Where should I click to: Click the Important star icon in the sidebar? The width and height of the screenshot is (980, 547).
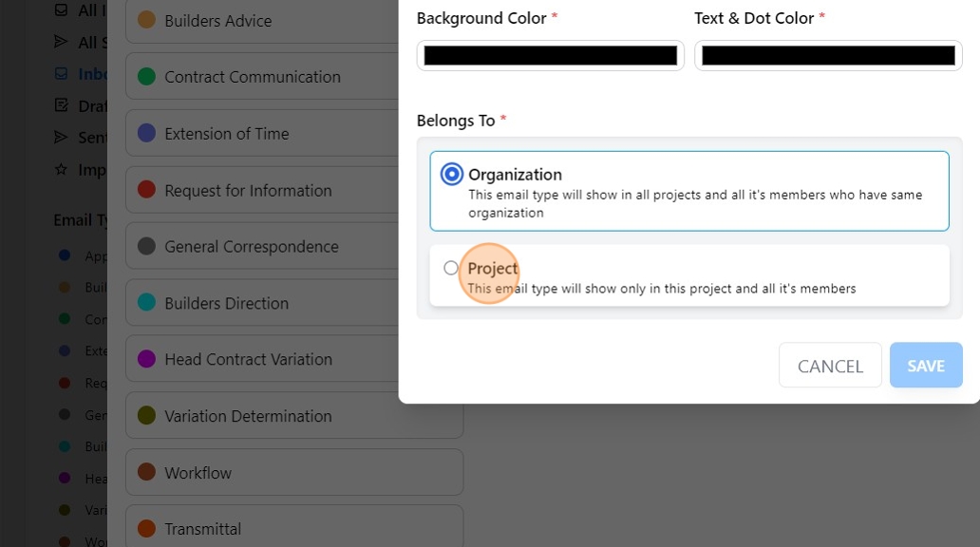click(x=62, y=169)
